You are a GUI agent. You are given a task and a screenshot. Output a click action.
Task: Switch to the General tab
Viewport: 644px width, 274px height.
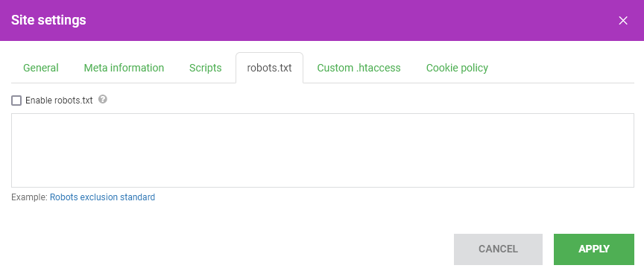click(x=41, y=68)
